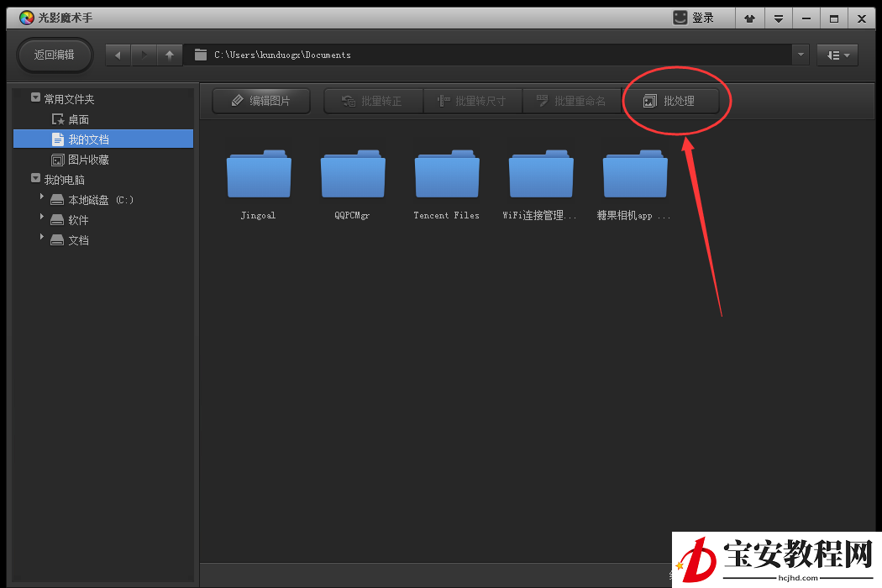The width and height of the screenshot is (882, 588).
Task: Expand the 本地磁盘 (C:) drive
Action: pyautogui.click(x=42, y=197)
